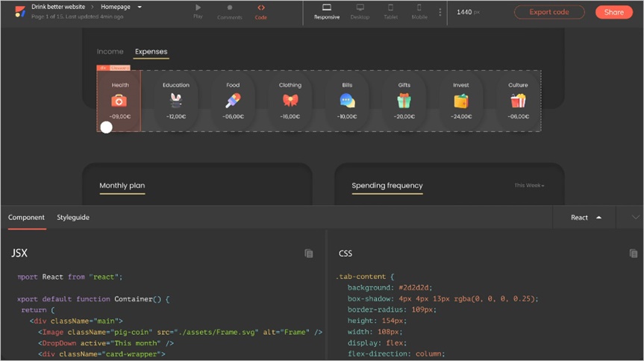The image size is (644, 361).
Task: Select the Income tab
Action: [x=110, y=51]
